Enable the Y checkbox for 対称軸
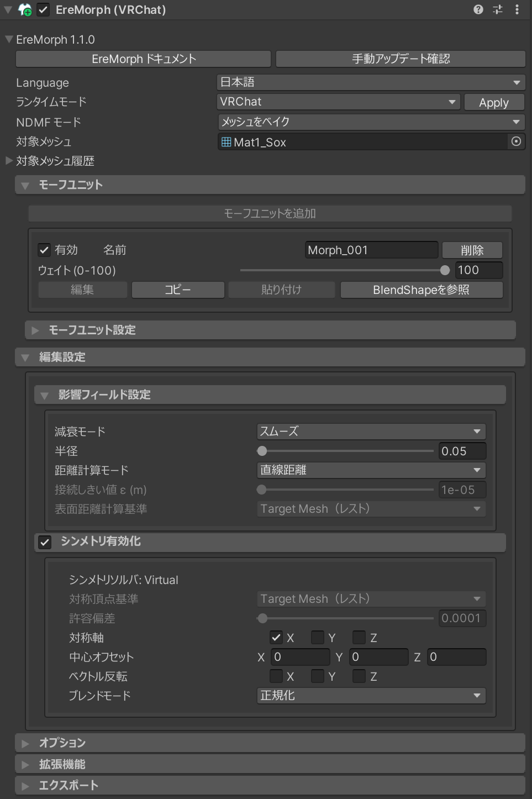 pyautogui.click(x=318, y=638)
